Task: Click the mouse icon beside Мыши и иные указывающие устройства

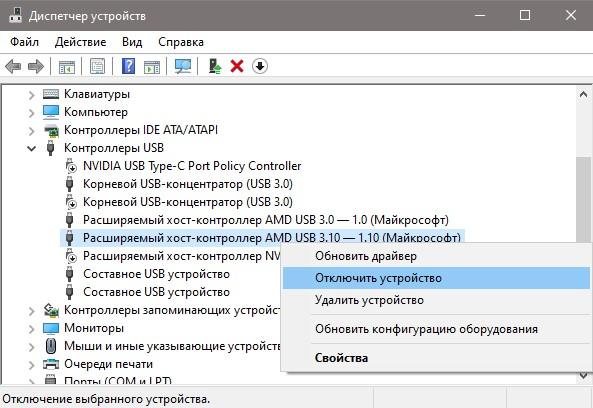Action: pyautogui.click(x=51, y=346)
